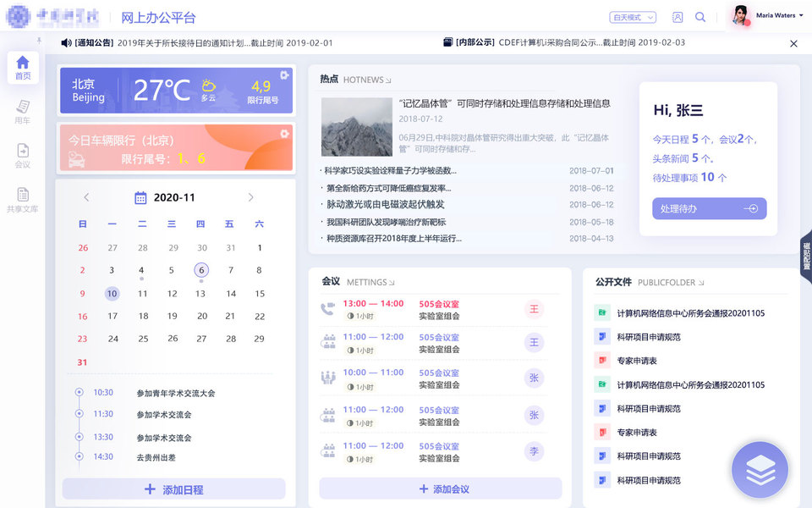Click phone icon of 13:00 — 14:00 meeting
This screenshot has height=508, width=812.
point(328,309)
